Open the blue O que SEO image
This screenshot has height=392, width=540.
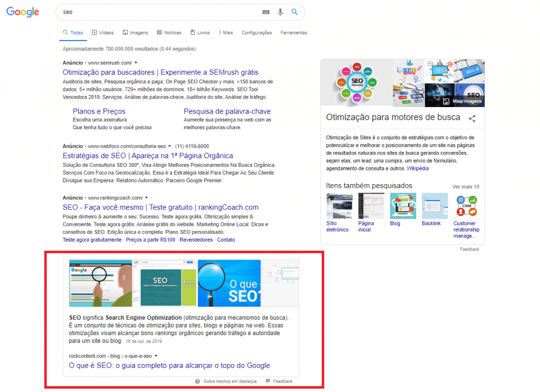229,283
